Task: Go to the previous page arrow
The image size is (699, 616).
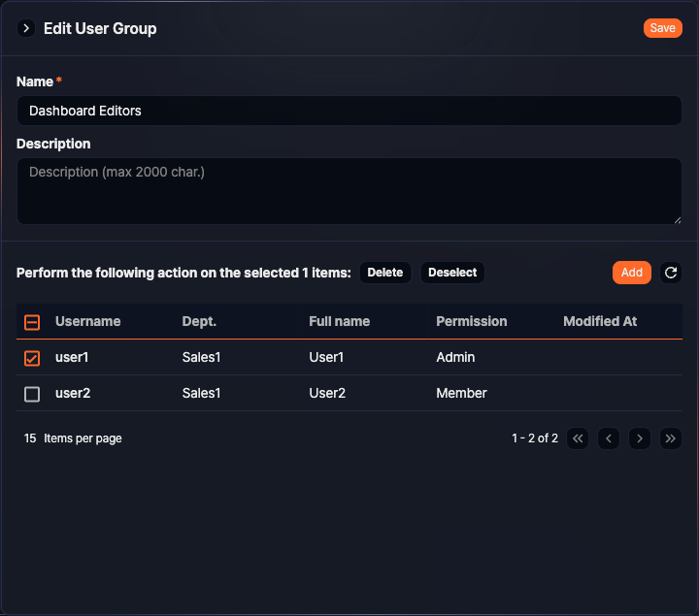Action: point(609,438)
